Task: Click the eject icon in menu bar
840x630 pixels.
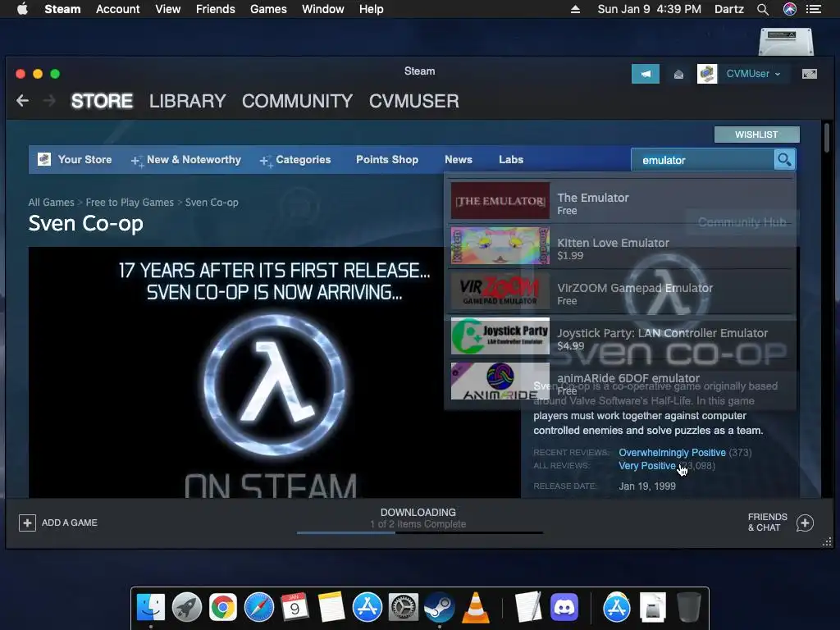Action: coord(575,9)
